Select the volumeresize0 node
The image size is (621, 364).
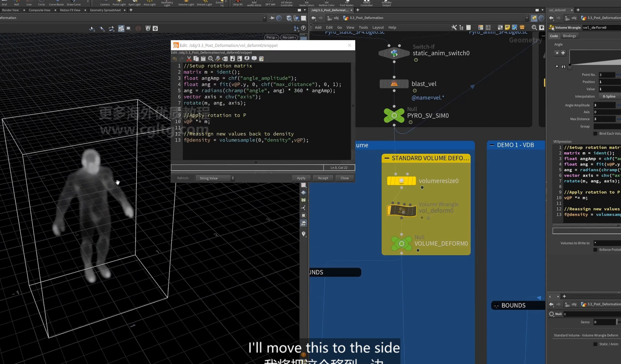click(401, 181)
